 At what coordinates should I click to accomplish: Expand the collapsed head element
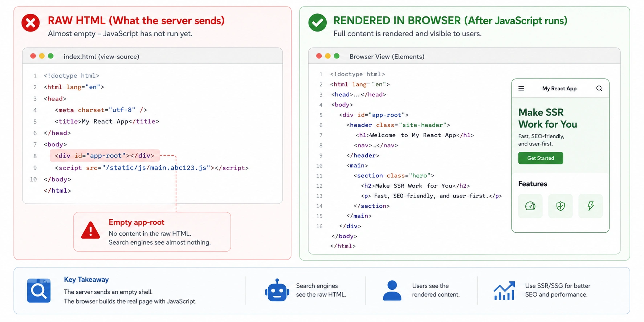pyautogui.click(x=359, y=94)
